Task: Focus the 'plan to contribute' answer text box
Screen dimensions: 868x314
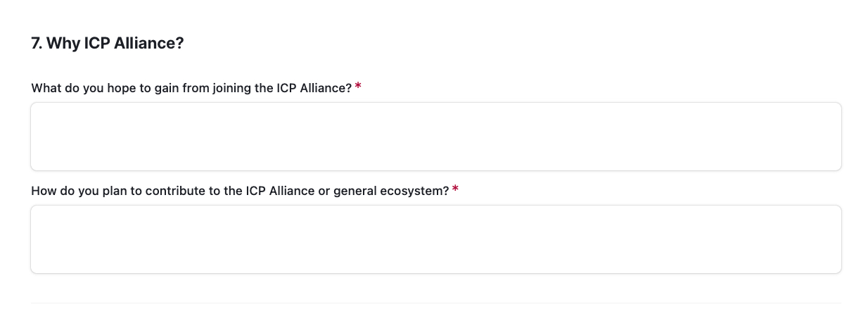Action: [x=435, y=239]
